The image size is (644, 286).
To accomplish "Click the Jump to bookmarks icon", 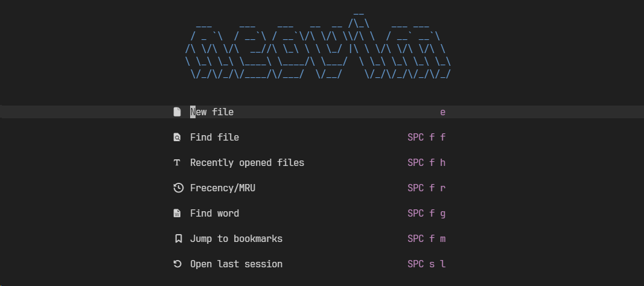I will tap(178, 239).
